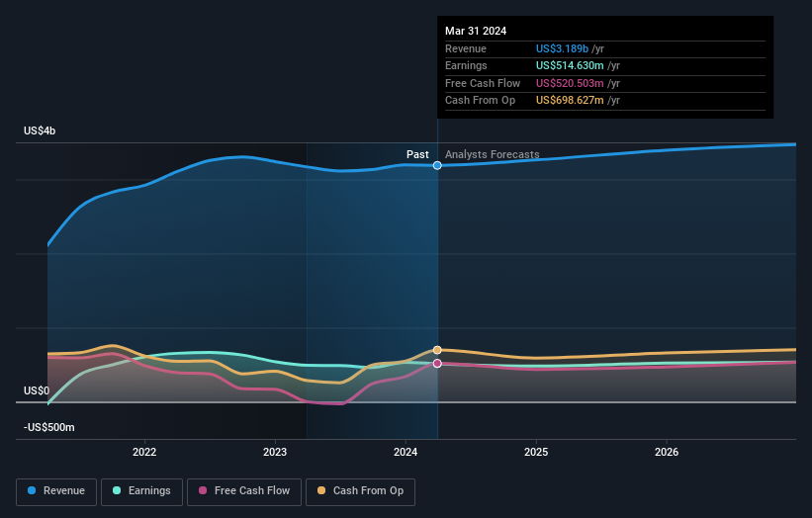Click the orange Cash From Op data point
The height and width of the screenshot is (518, 812).
pyautogui.click(x=437, y=350)
